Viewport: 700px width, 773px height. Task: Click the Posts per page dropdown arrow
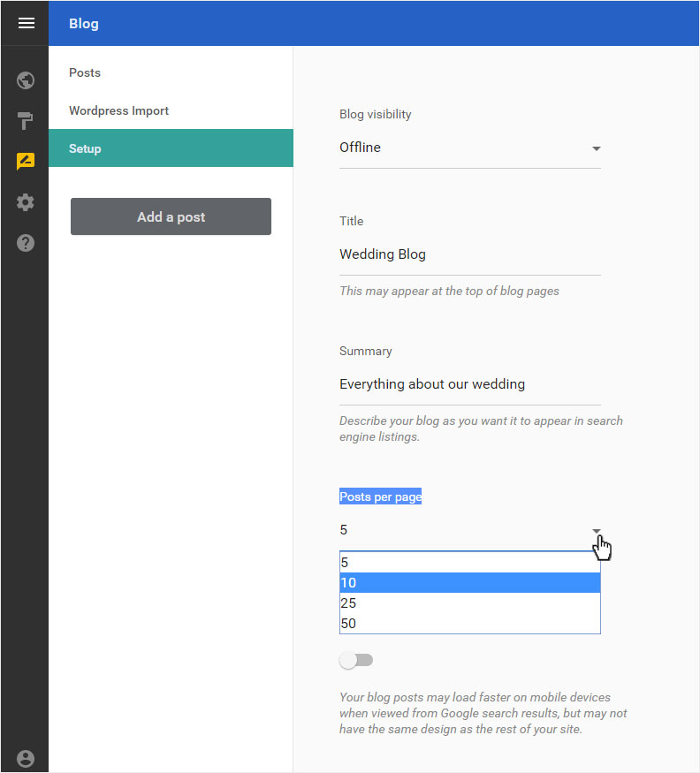[x=597, y=531]
